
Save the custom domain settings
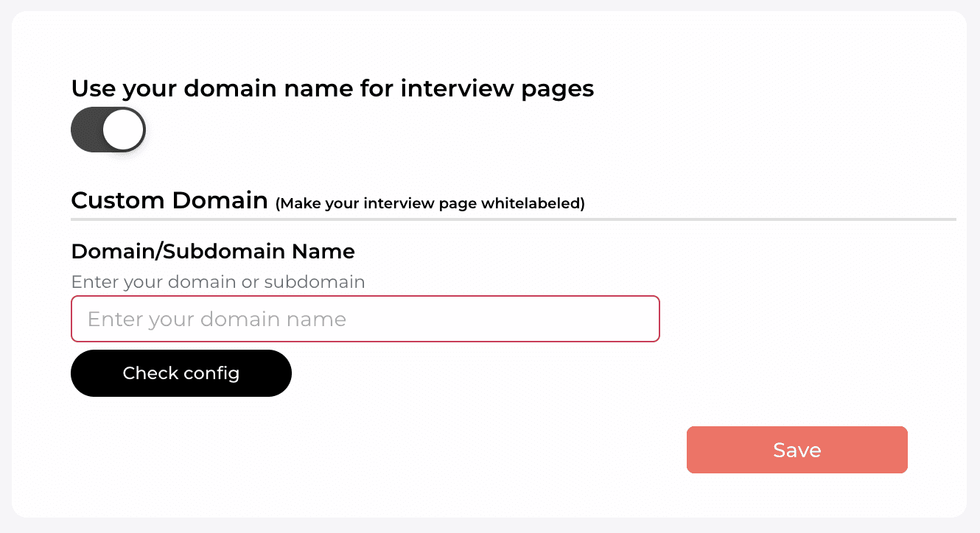coord(797,450)
